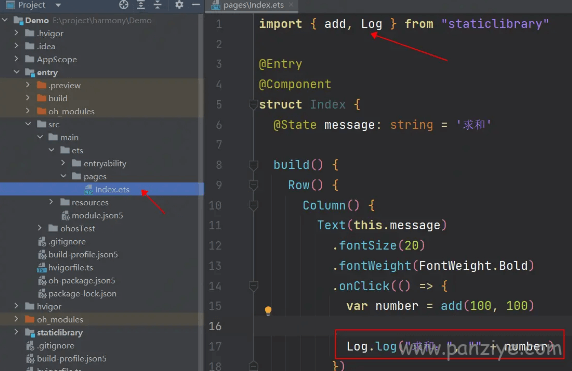This screenshot has width=572, height=371.
Task: Hide the Project panel with minus icon
Action: tap(196, 5)
